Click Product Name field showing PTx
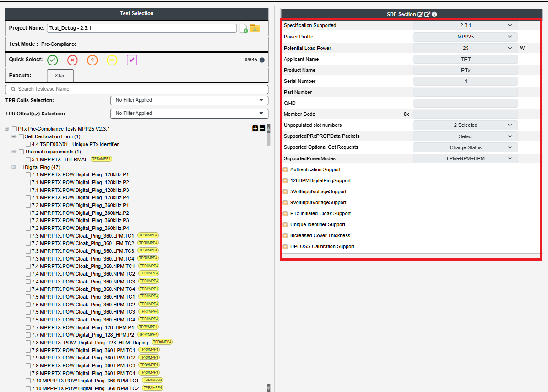The height and width of the screenshot is (392, 548). click(466, 70)
